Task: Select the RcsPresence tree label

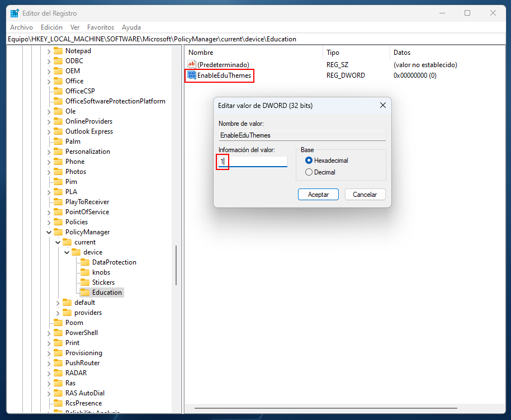Action: click(83, 403)
